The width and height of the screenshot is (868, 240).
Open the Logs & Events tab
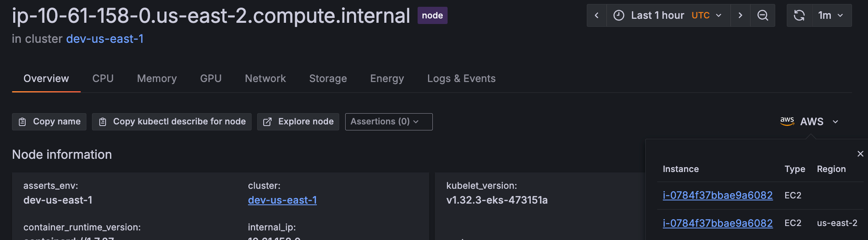coord(461,78)
